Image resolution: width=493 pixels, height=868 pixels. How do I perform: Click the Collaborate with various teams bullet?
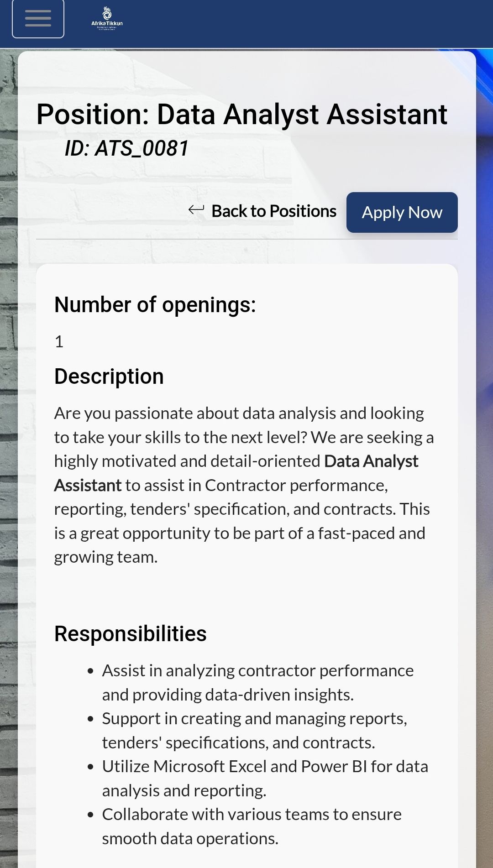click(252, 826)
